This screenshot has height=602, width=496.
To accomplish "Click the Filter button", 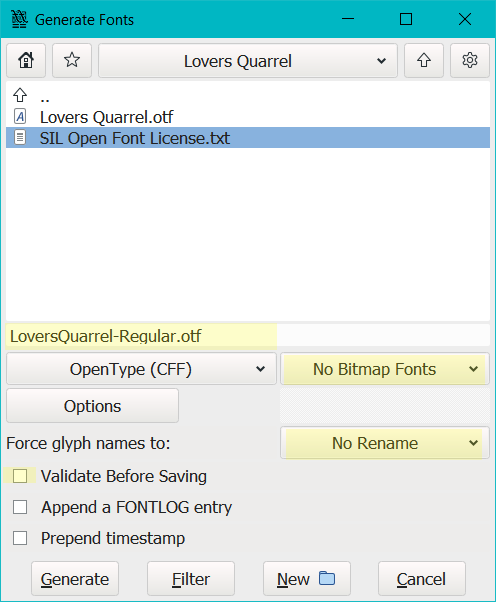I will [191, 579].
